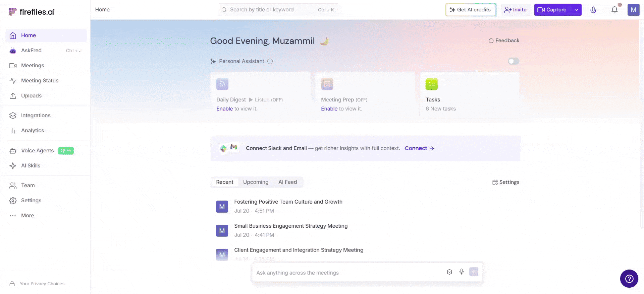Click the help question mark button
This screenshot has height=294, width=644.
click(x=629, y=279)
